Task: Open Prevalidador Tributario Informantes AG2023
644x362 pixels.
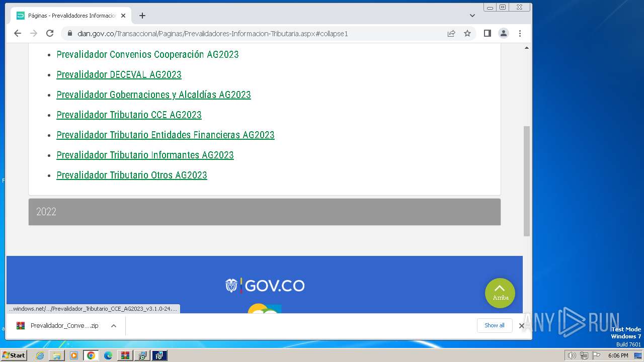Action: coord(145,155)
